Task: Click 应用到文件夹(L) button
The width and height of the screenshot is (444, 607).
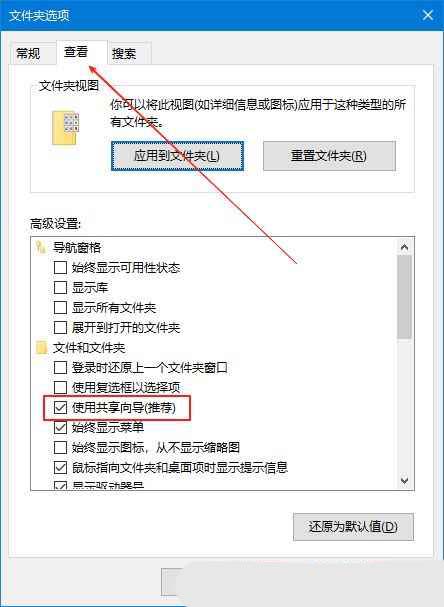Action: [x=177, y=156]
